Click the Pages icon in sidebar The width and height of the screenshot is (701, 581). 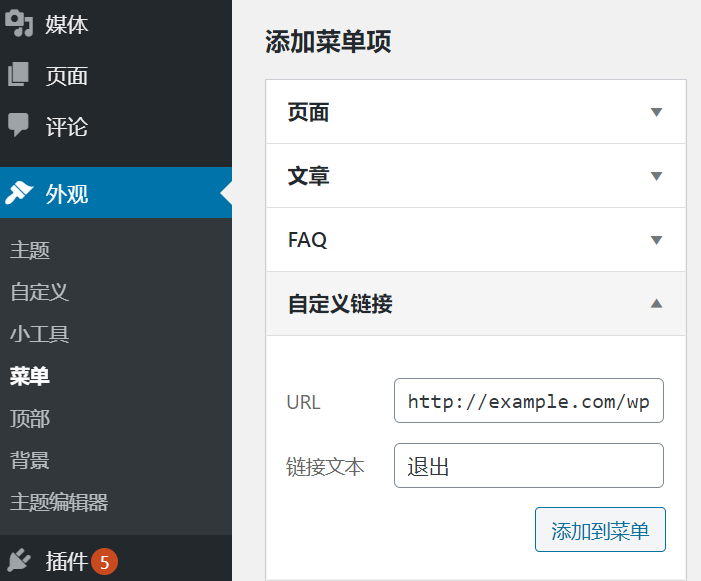click(19, 75)
